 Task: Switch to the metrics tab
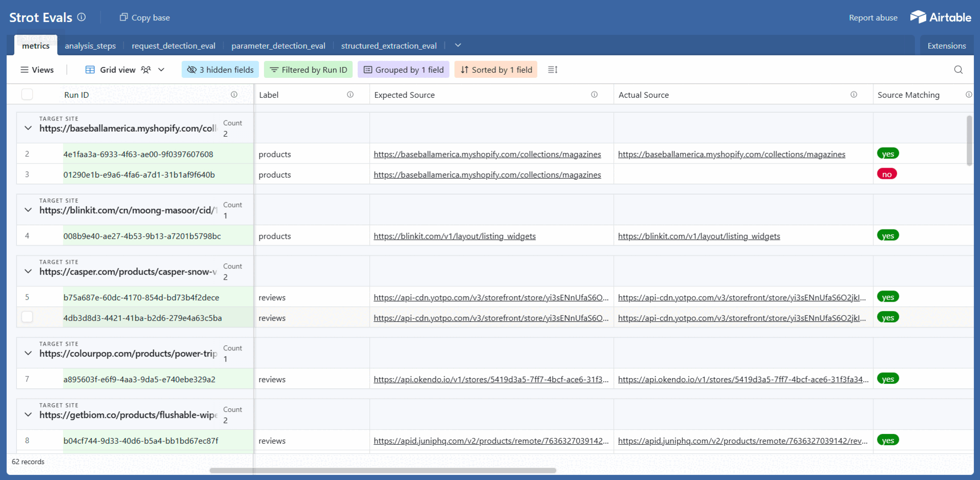(x=36, y=46)
